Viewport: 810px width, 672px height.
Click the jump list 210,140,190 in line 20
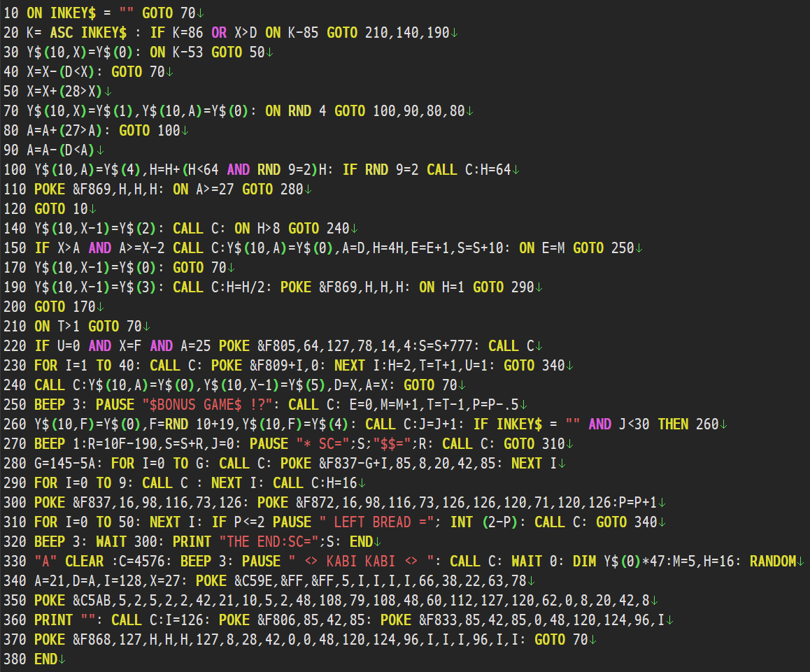click(408, 33)
